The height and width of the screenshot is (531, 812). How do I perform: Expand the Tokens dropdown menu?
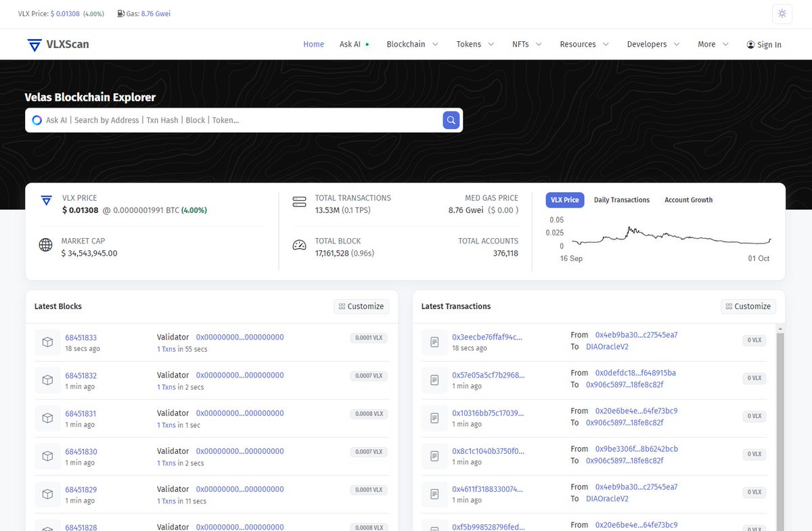[476, 44]
